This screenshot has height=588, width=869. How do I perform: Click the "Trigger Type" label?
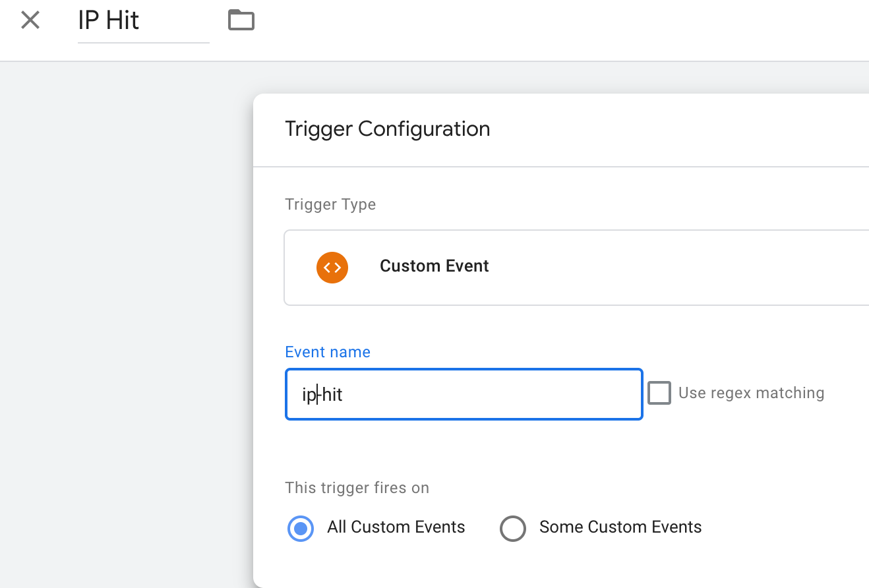(330, 204)
